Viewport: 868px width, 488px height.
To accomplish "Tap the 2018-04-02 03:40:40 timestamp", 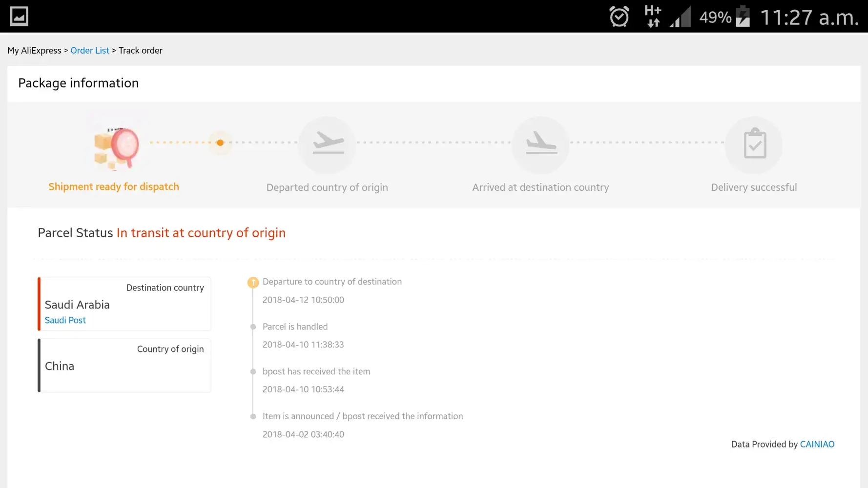I will (303, 434).
